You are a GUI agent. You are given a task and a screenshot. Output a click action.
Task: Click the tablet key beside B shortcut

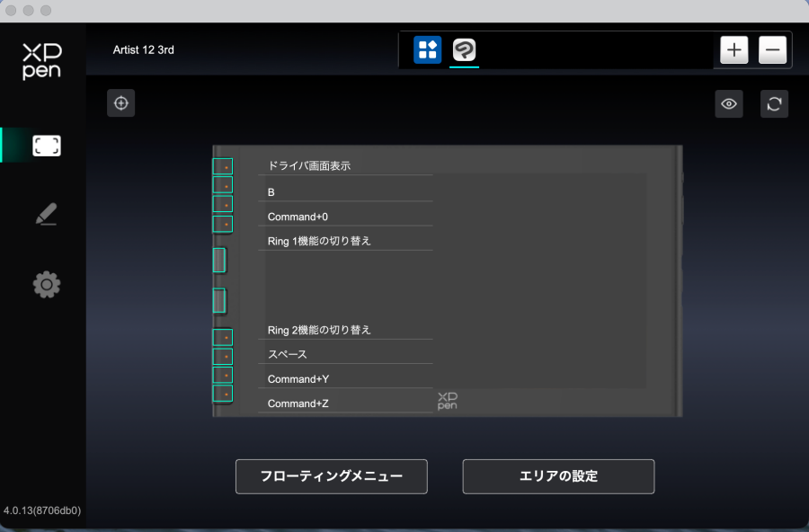point(222,185)
